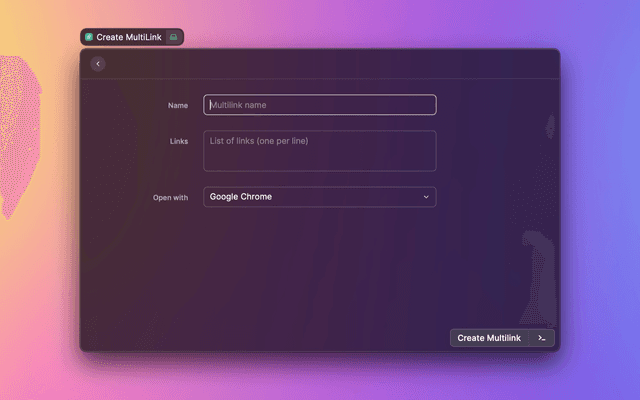Click the green MultiLink extension icon

(89, 37)
